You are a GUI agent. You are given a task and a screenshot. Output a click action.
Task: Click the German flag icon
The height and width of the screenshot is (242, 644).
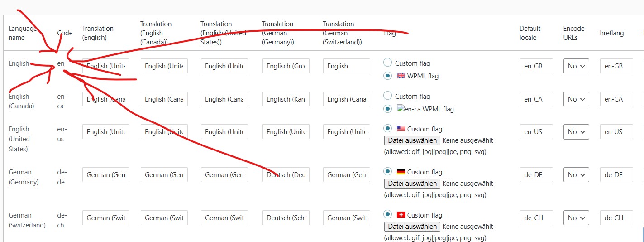click(401, 172)
